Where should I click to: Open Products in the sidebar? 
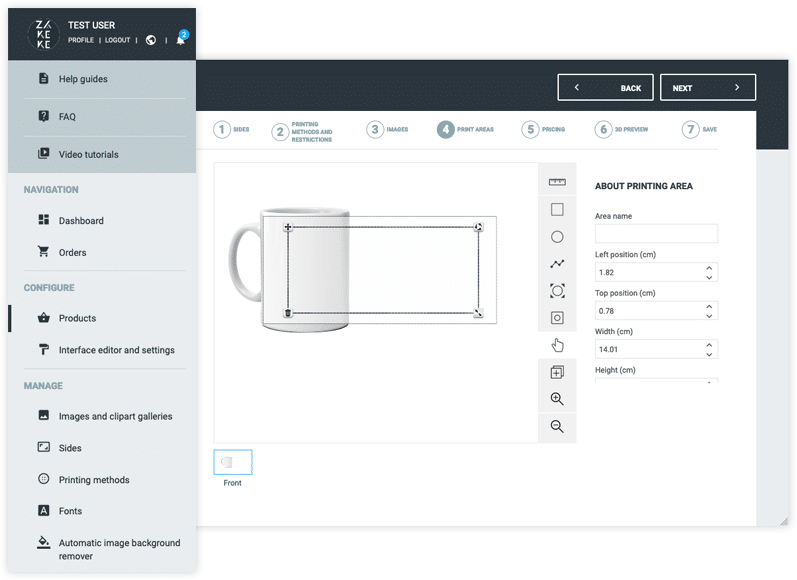pyautogui.click(x=77, y=318)
